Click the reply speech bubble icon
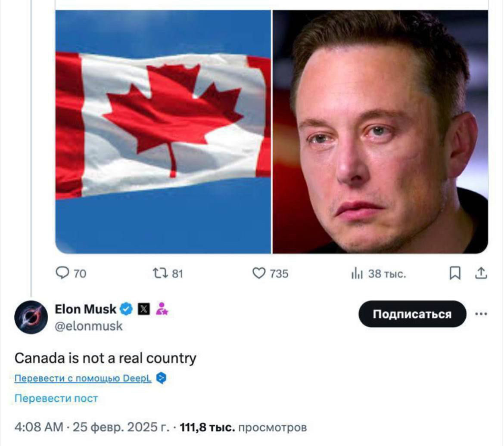The height and width of the screenshot is (446, 504). 62,273
